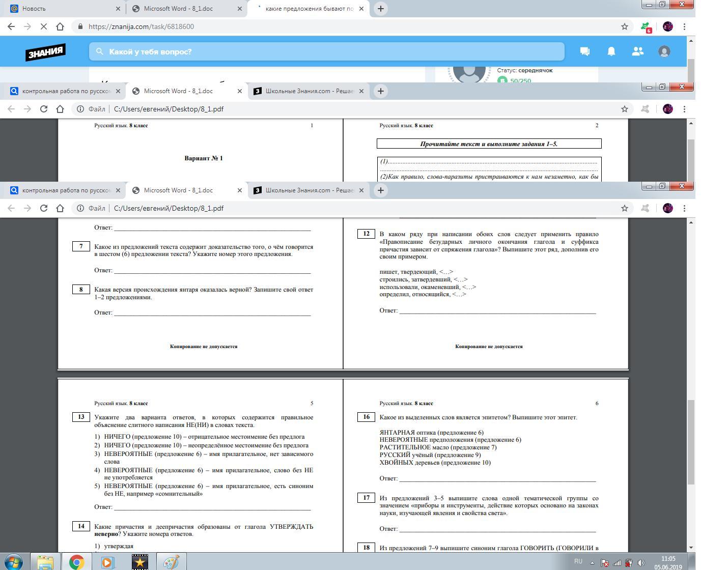Click "ЯНТАРНАЯ оптика (предложение 6)"
The width and height of the screenshot is (728, 570).
[431, 433]
